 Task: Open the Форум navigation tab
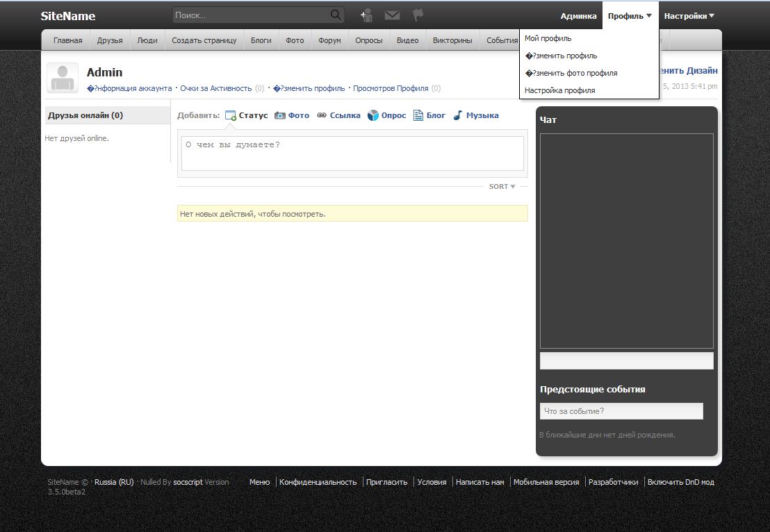329,40
